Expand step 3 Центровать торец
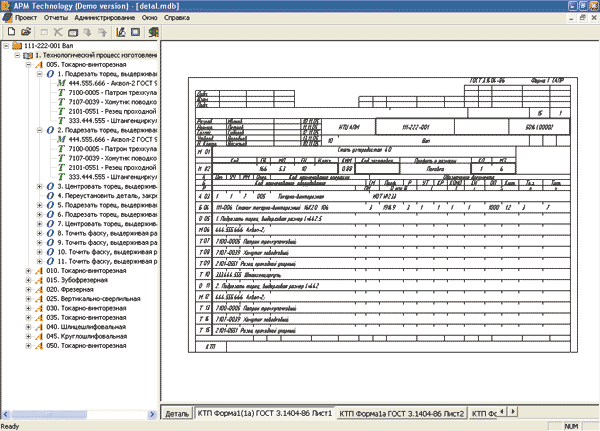The width and height of the screenshot is (600, 431). 39,187
